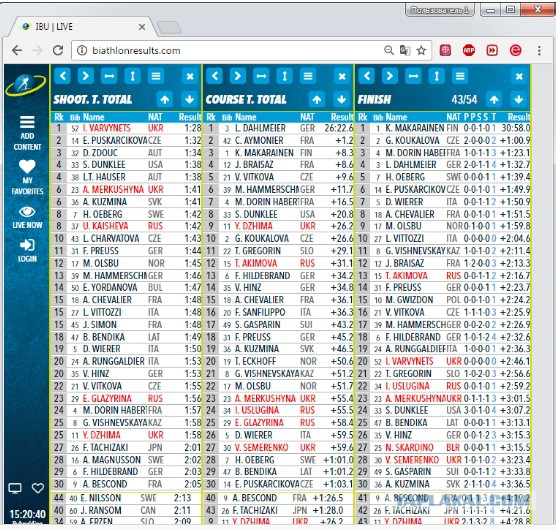Image resolution: width=556 pixels, height=530 pixels.
Task: Select G. KOUKALOVA row in Finish panel
Action: click(443, 140)
